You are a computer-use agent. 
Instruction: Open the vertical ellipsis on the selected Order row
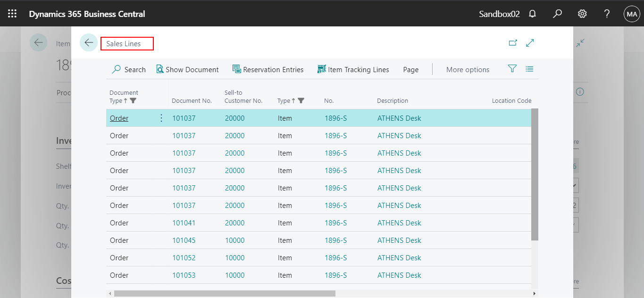pyautogui.click(x=161, y=118)
